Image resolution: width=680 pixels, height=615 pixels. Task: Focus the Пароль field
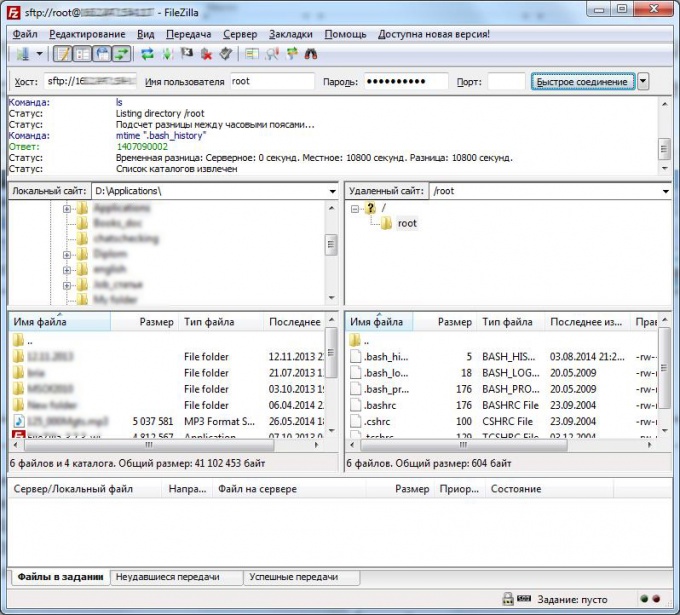(x=406, y=81)
